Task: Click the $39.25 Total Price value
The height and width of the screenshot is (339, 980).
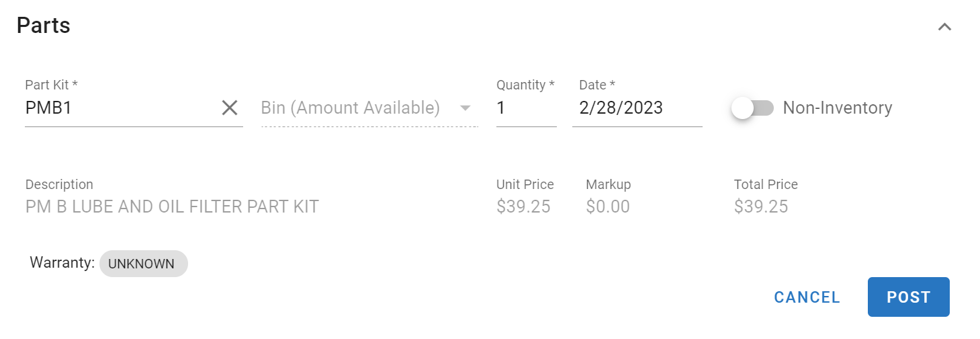Action: tap(760, 206)
